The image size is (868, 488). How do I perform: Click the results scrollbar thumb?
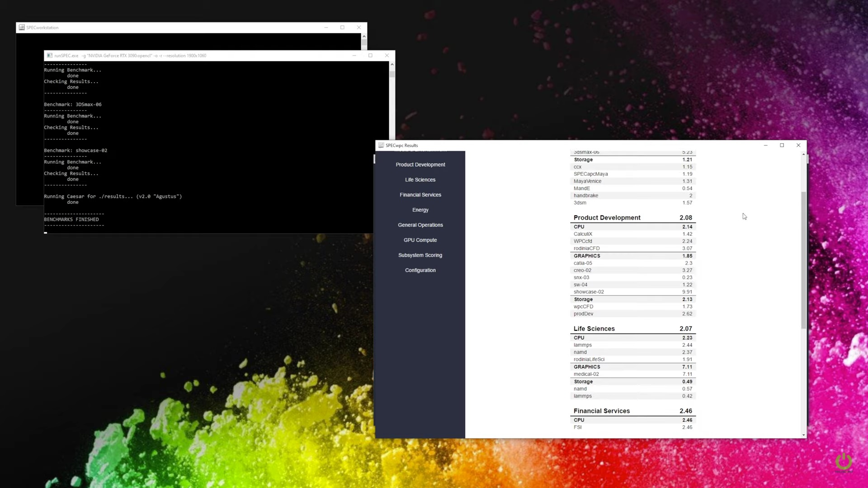coord(803,260)
